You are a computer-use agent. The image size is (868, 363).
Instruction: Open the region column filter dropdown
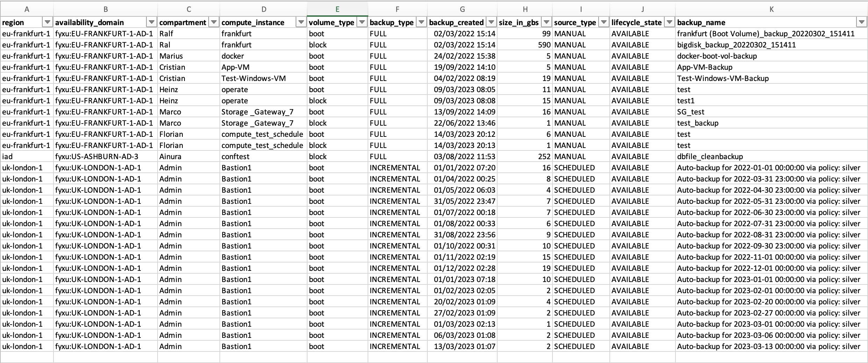[47, 22]
